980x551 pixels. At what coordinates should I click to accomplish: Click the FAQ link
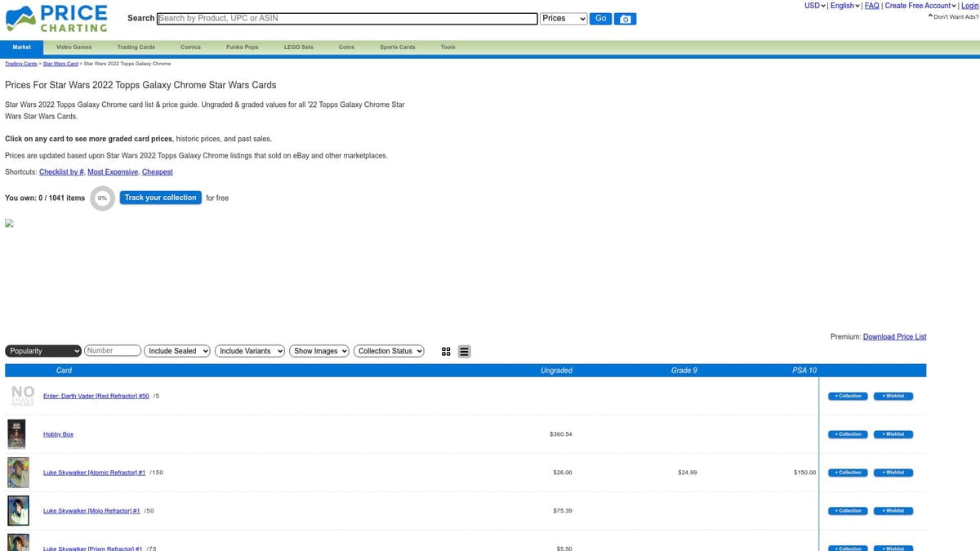[x=871, y=6]
